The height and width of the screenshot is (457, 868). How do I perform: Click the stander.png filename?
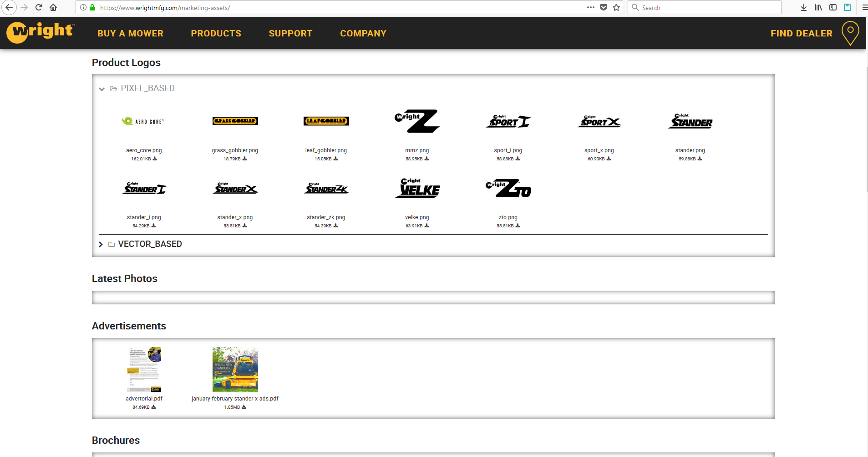[x=690, y=150]
